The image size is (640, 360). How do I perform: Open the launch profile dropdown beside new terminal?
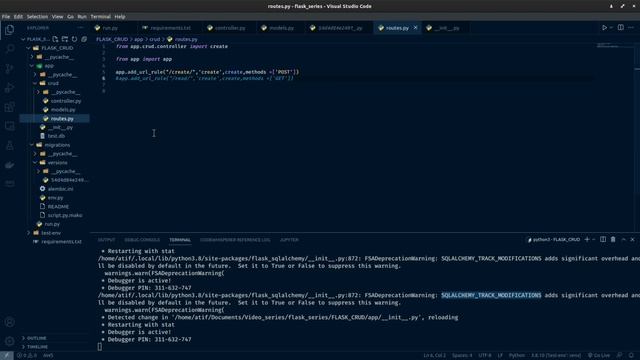pos(594,240)
